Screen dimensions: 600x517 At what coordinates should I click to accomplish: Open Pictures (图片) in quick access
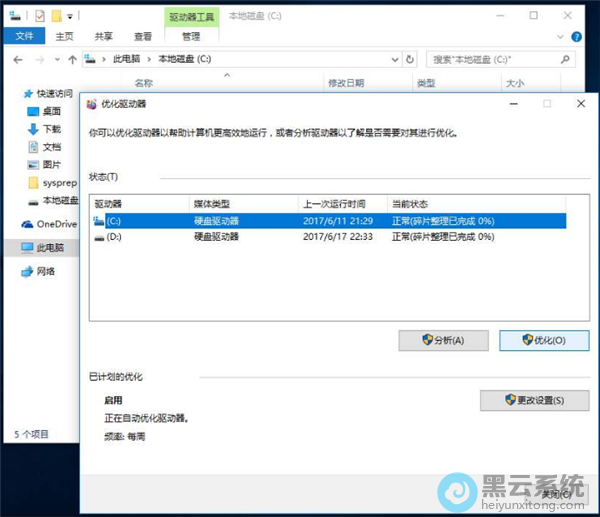[x=33, y=165]
